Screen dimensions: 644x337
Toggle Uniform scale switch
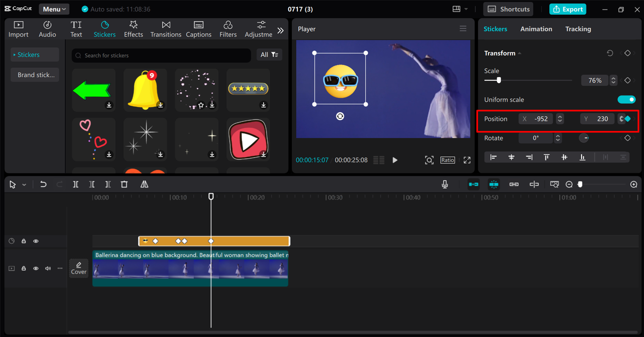(627, 100)
